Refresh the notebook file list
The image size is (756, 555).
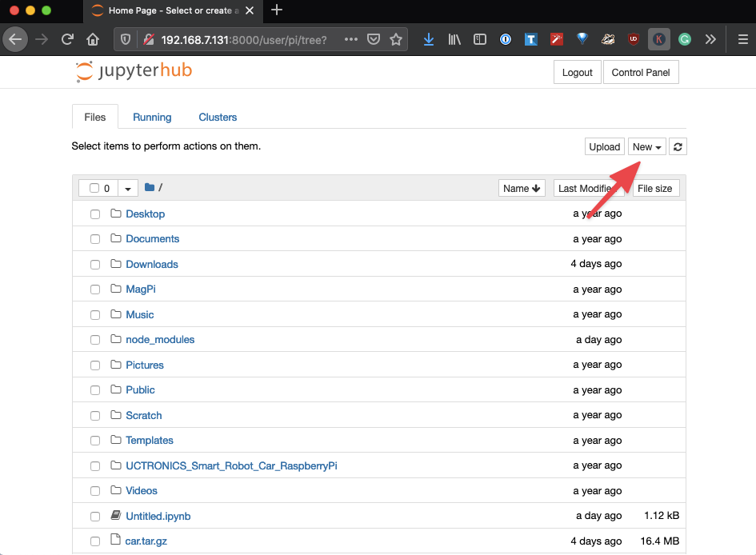(x=677, y=146)
